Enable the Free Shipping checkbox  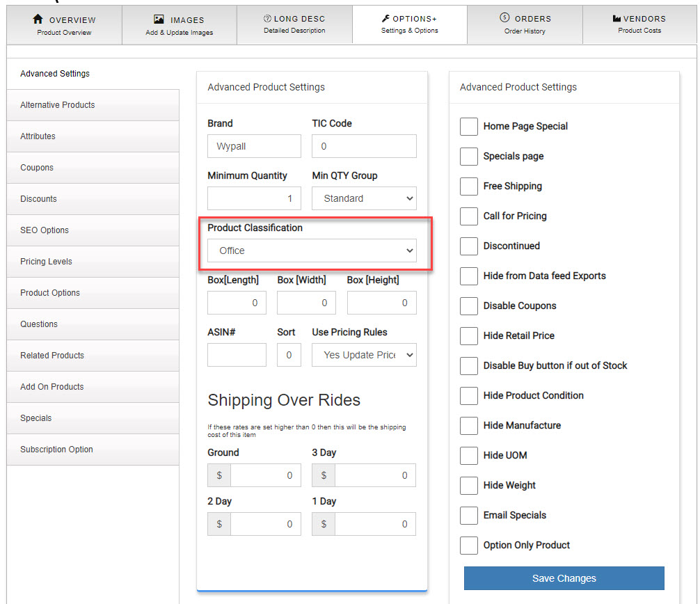(x=469, y=186)
